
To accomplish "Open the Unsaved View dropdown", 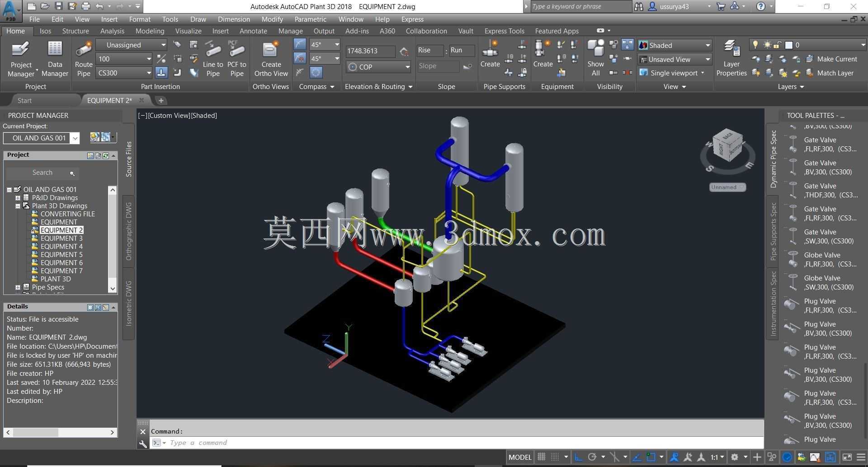I will (x=675, y=59).
